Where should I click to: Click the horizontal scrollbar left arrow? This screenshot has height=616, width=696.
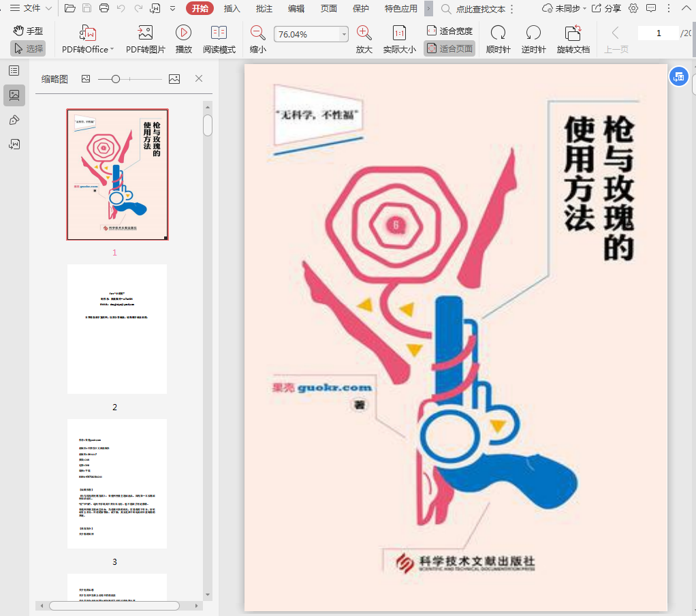(x=42, y=606)
